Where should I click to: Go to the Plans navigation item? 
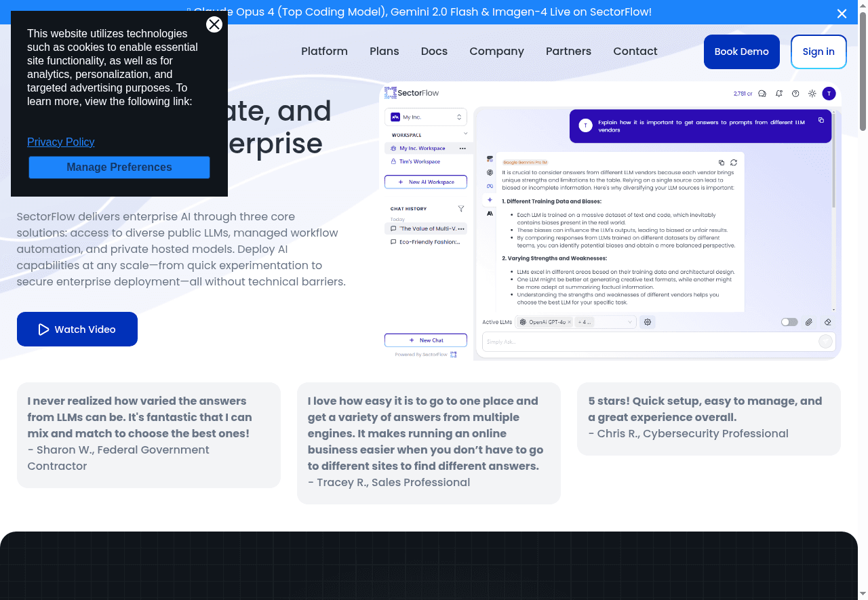[384, 52]
